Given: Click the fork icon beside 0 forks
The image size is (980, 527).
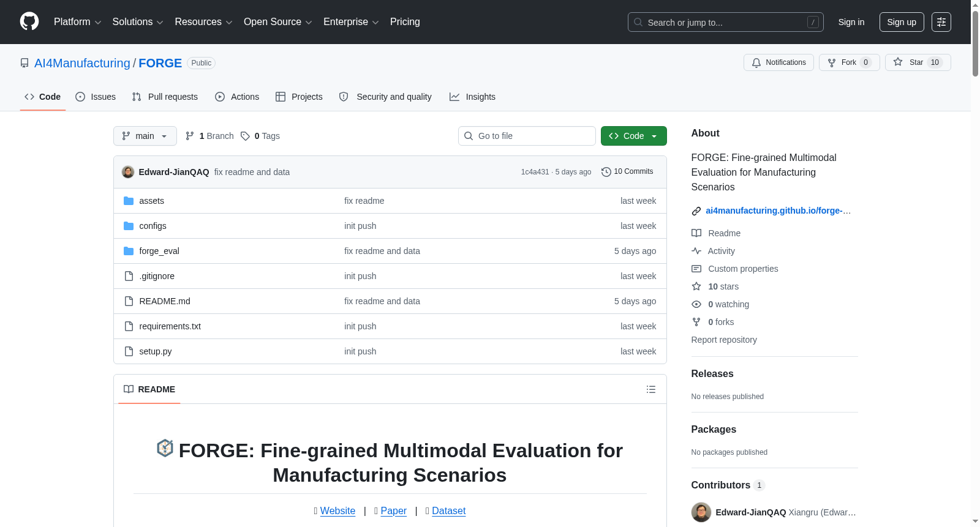Looking at the screenshot, I should 696,322.
